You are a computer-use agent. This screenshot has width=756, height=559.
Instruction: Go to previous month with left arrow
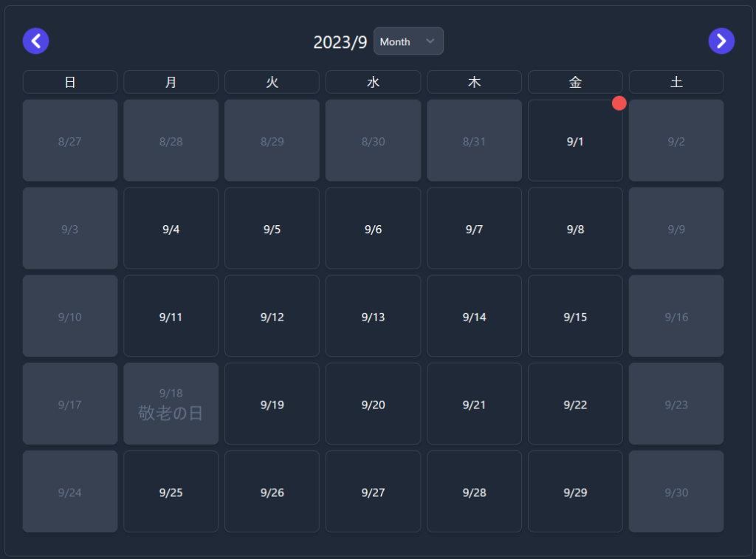coord(35,41)
